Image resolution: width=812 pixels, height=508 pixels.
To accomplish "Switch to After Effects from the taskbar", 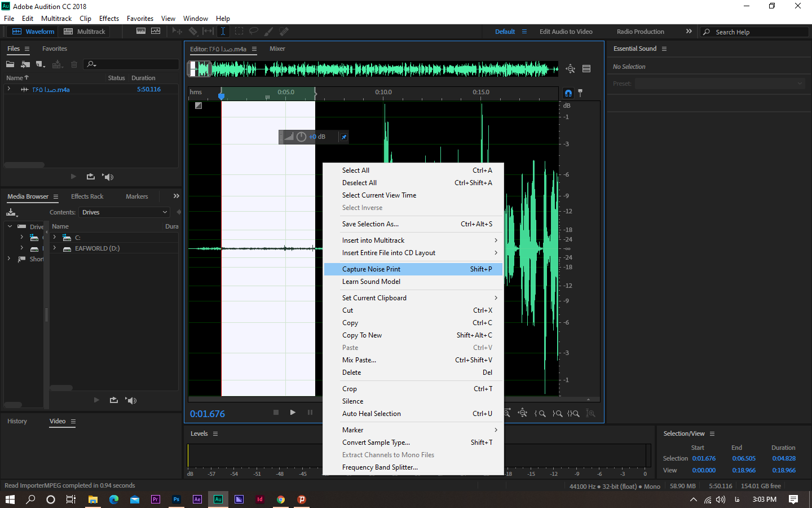I will 197,500.
